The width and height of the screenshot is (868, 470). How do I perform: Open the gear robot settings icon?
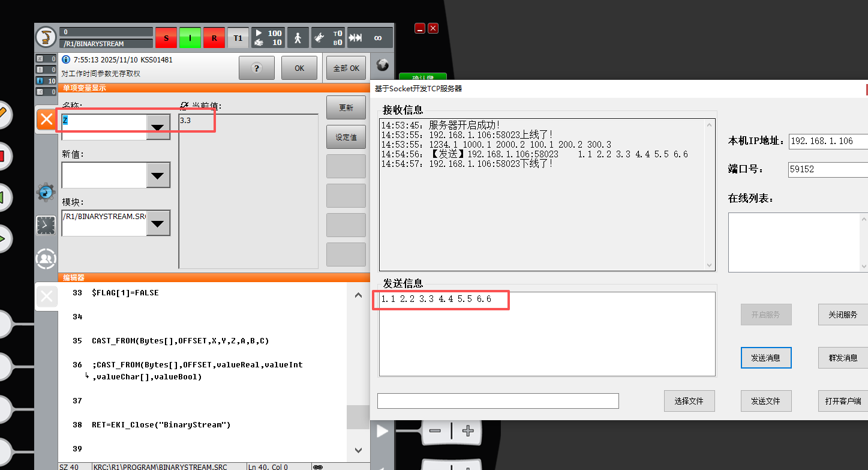pos(46,193)
